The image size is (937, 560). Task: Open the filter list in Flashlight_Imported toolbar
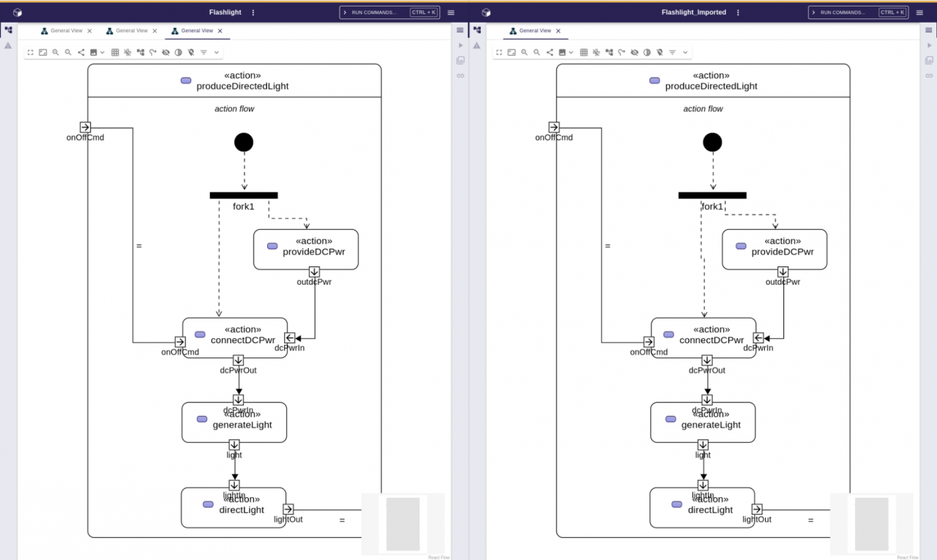(672, 53)
